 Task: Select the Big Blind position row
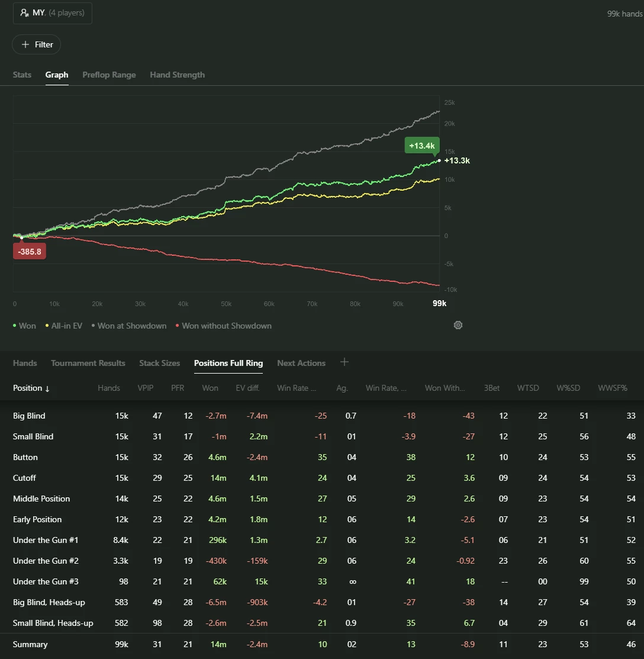[x=322, y=416]
